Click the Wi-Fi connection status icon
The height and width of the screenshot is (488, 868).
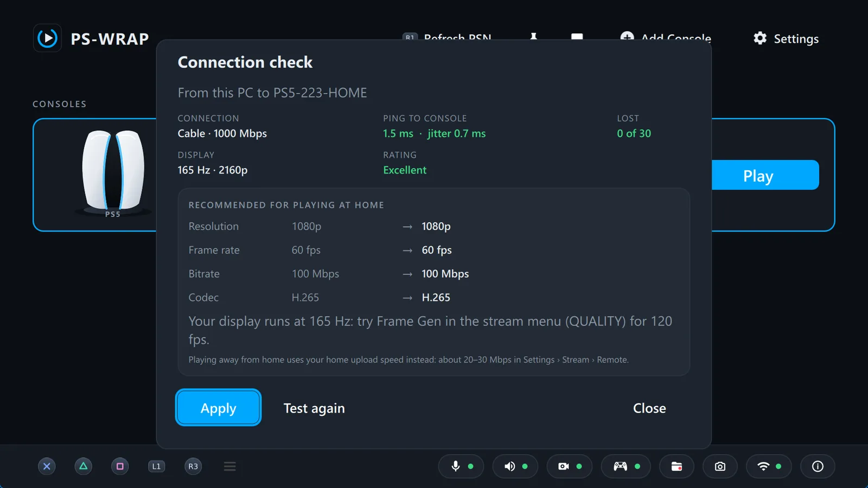(x=769, y=466)
